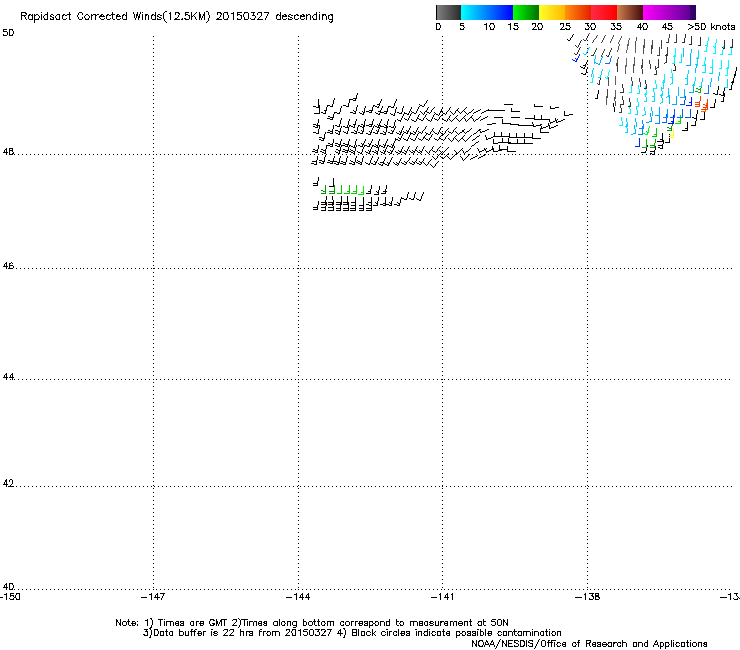
Task: Select longitude label '-141' on bottom axis
Action: pos(442,597)
